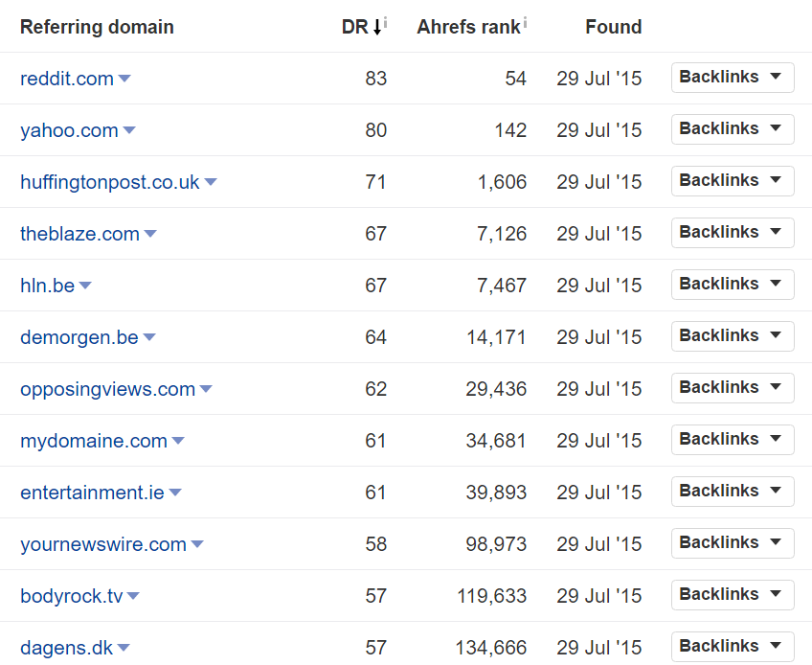Expand the arrow next to opposingviews.com
The image size is (812, 665).
pyautogui.click(x=206, y=389)
